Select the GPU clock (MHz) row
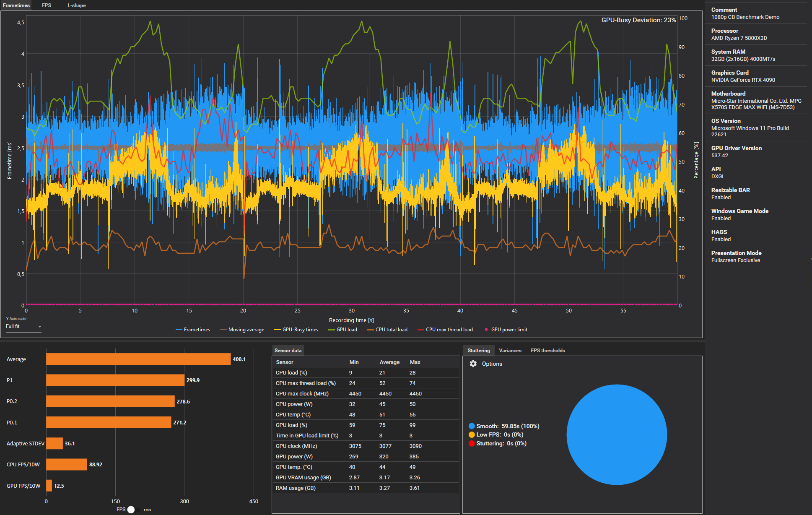This screenshot has height=515, width=812. click(x=366, y=446)
